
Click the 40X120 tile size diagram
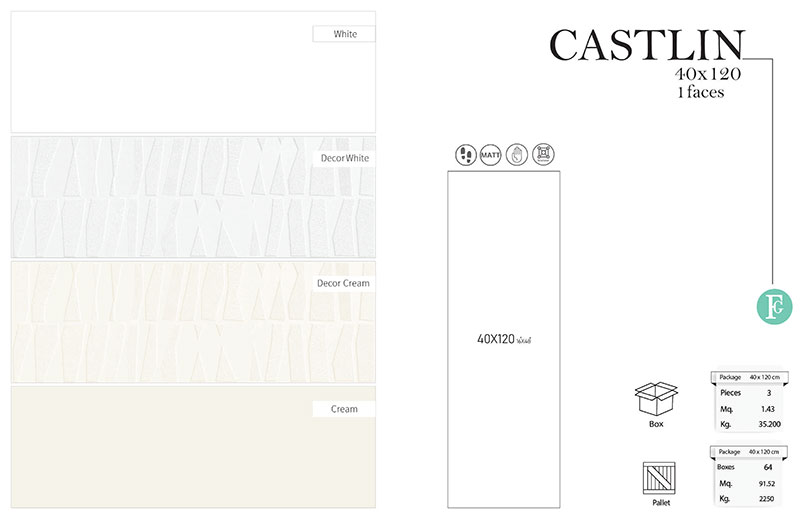pyautogui.click(x=503, y=338)
